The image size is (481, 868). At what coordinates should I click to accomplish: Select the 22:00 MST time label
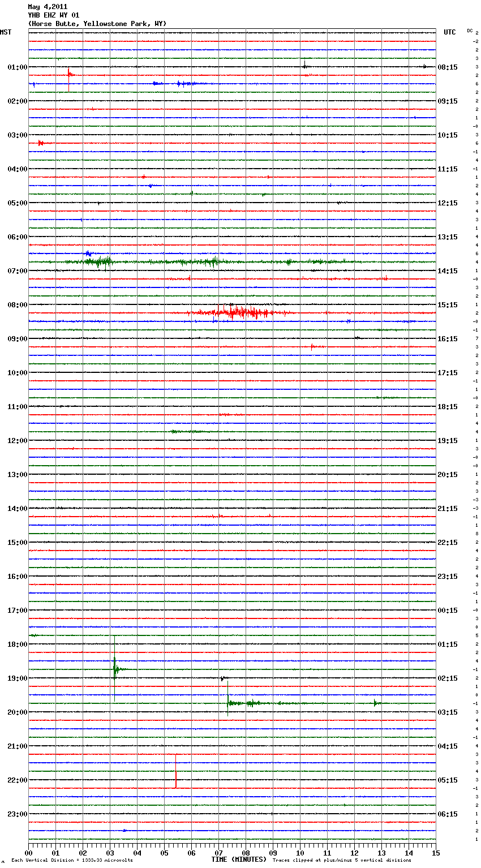(x=18, y=780)
